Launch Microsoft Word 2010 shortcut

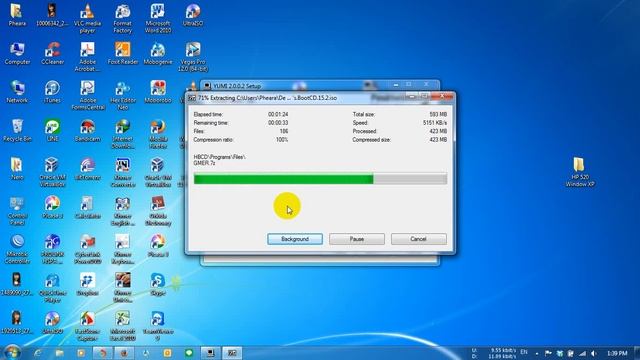pyautogui.click(x=158, y=18)
